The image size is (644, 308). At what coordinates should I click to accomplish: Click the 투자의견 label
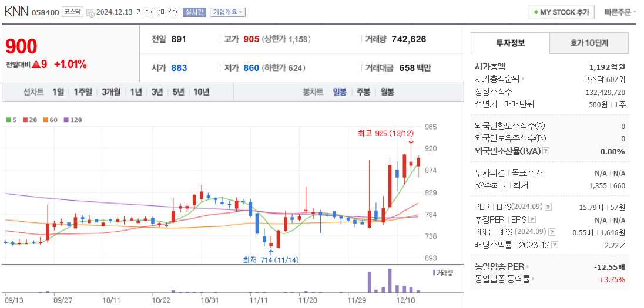point(489,173)
